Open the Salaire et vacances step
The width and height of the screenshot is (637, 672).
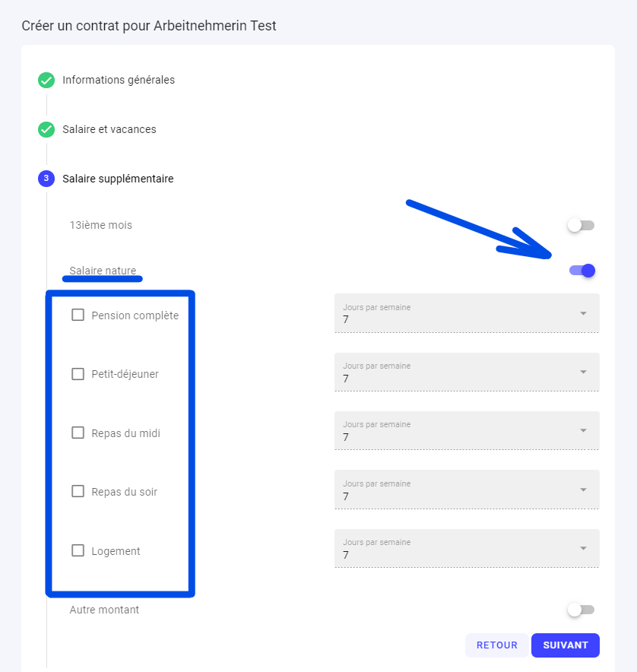109,129
